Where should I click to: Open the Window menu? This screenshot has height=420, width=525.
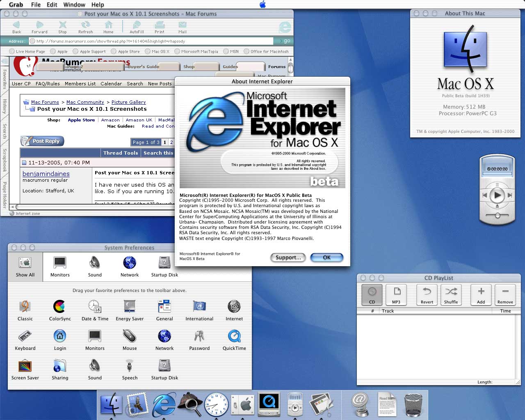[x=74, y=5]
